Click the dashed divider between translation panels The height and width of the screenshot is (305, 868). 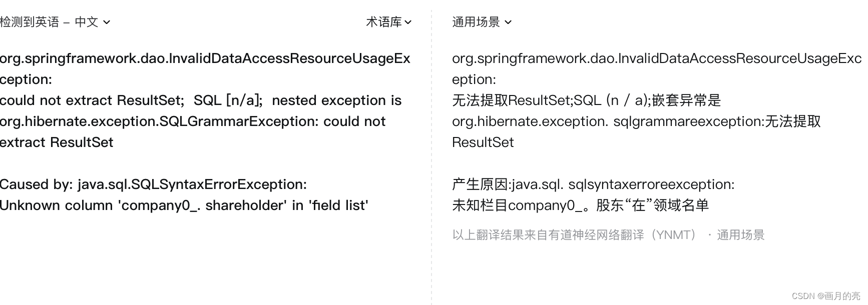pos(431,150)
